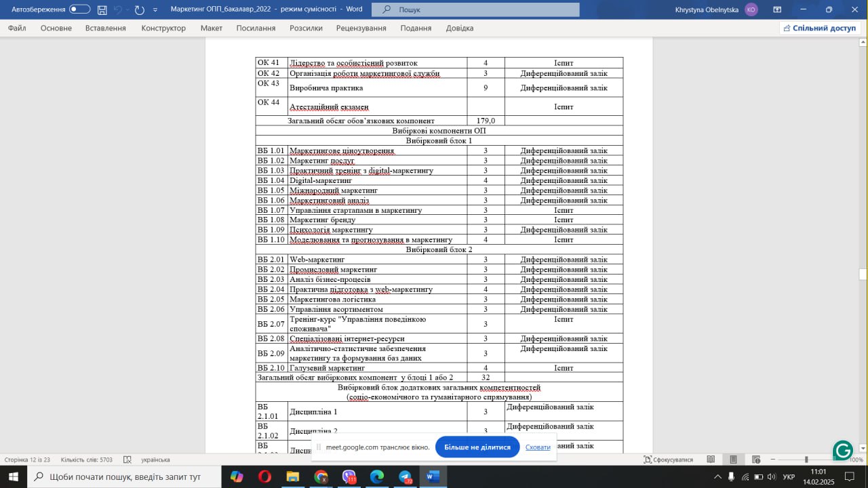The image size is (868, 488).
Task: Expand the Undo history dropdown arrow
Action: point(127,9)
